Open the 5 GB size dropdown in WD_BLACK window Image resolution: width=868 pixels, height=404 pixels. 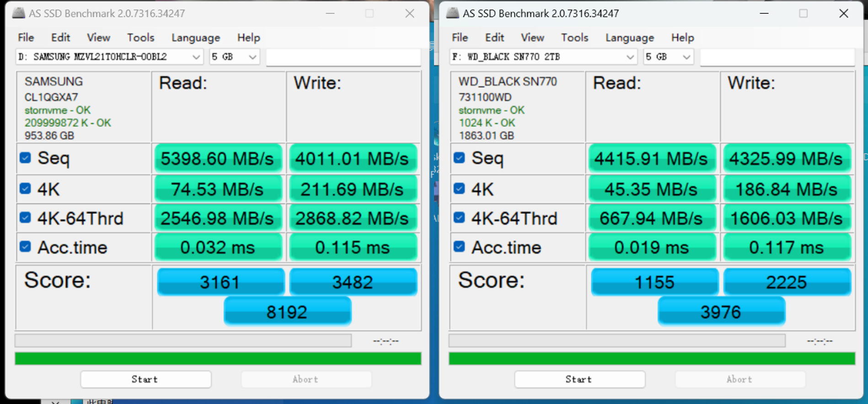[668, 57]
